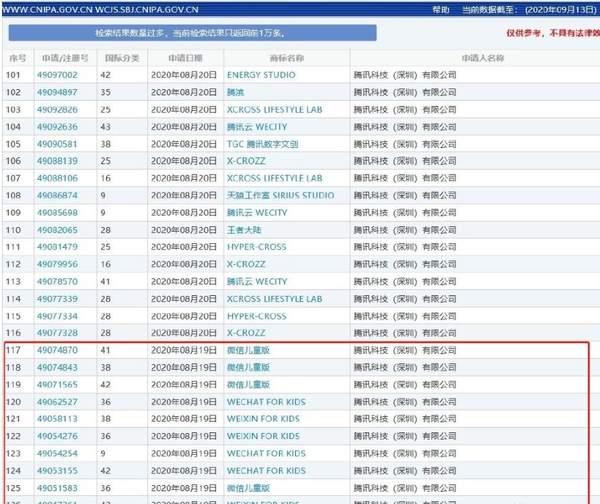Open registration number 49054254
This screenshot has height=504, width=600.
(x=57, y=453)
